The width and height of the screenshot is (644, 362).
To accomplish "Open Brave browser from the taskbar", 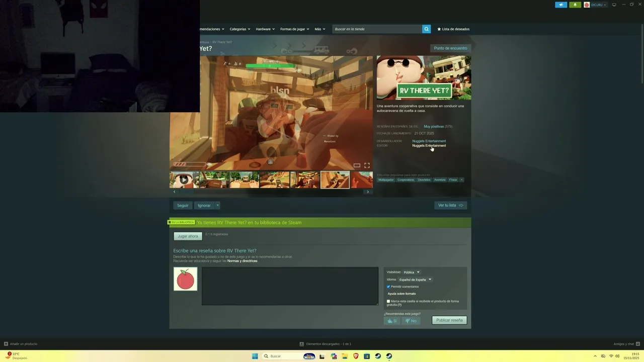I will pyautogui.click(x=356, y=356).
